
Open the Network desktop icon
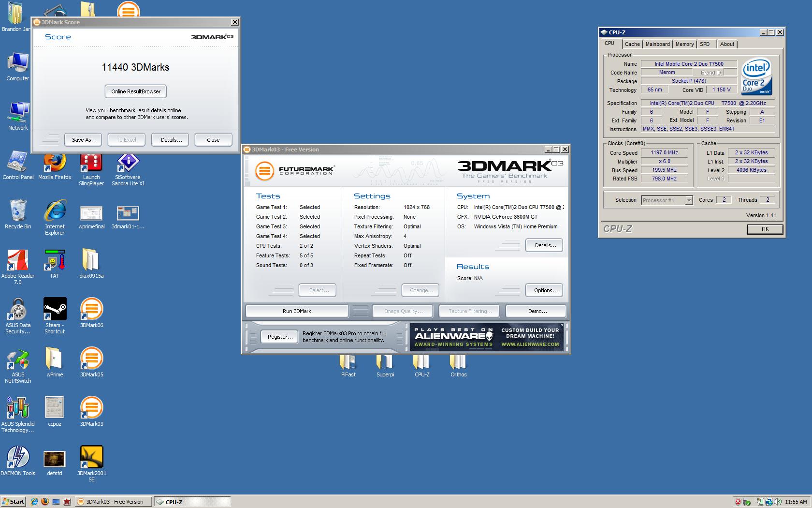[x=18, y=116]
